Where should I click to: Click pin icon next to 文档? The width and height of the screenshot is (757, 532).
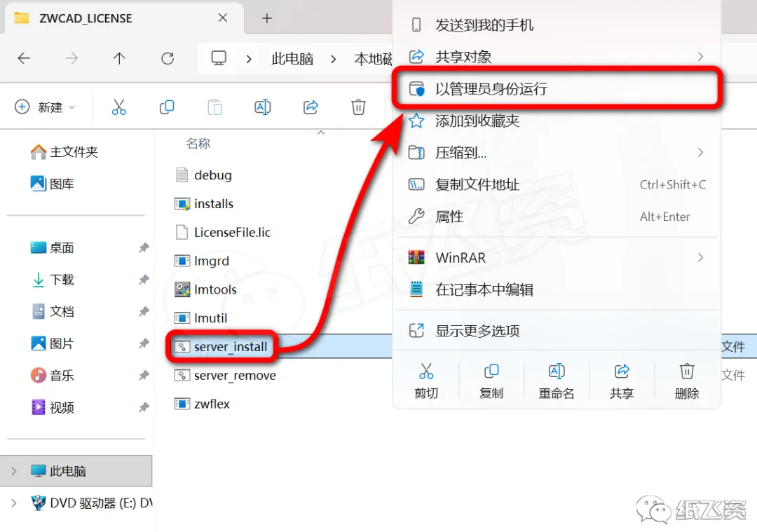[x=144, y=312]
